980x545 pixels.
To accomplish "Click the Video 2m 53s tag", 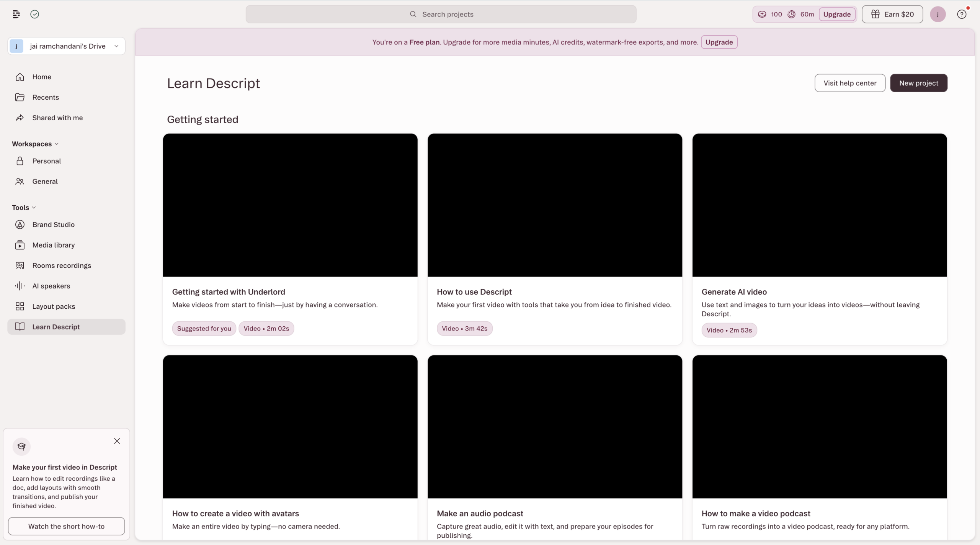I will (729, 330).
